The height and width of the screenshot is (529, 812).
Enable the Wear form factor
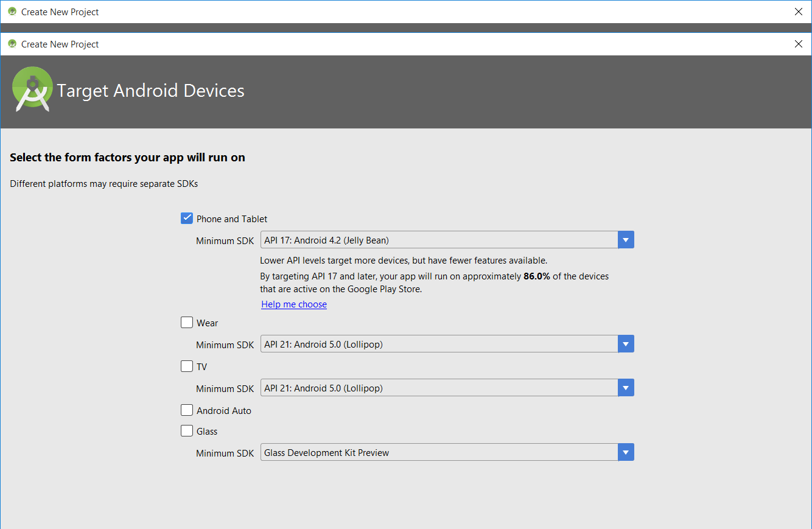click(186, 322)
